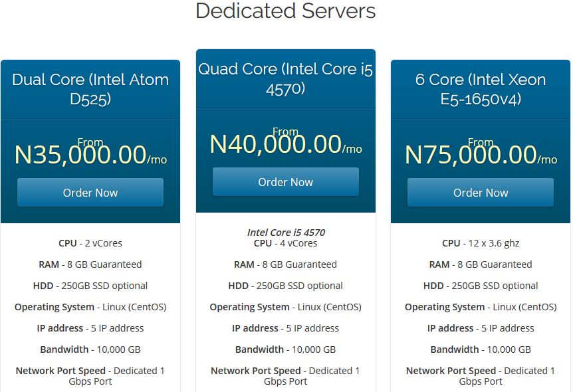The height and width of the screenshot is (392, 573).
Task: Click CPU 12 x 3.6 ghz spec line
Action: [x=481, y=243]
